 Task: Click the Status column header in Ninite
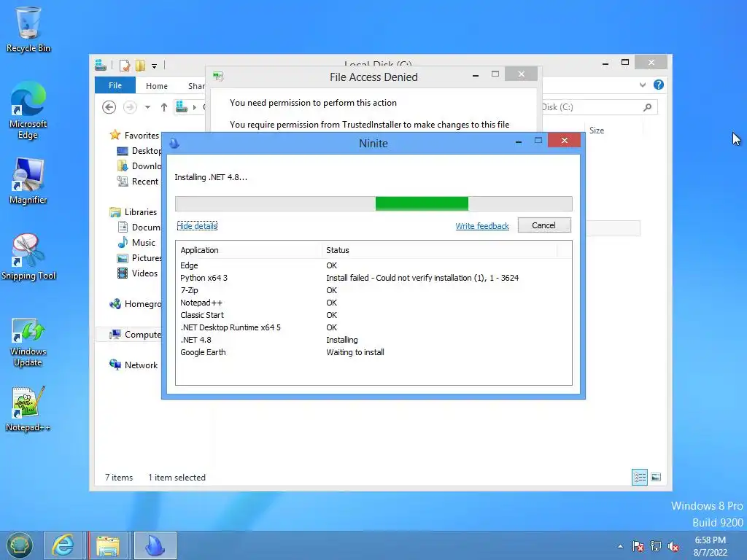click(x=439, y=250)
